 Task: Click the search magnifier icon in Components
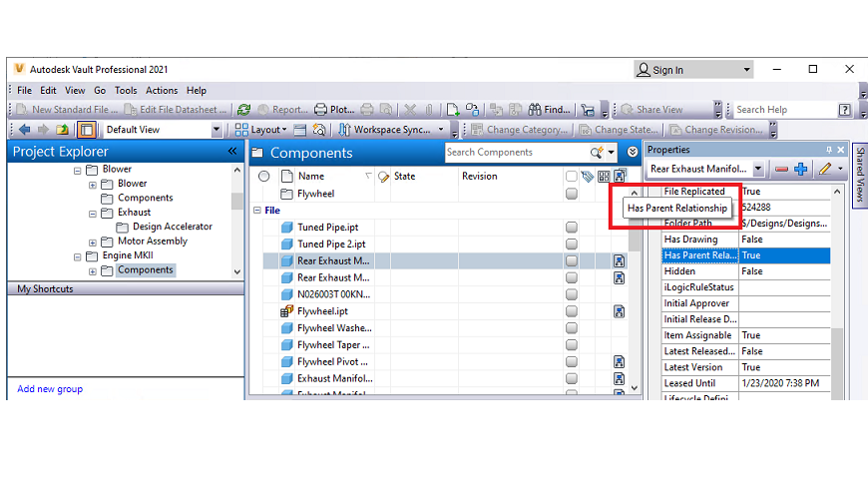[597, 153]
